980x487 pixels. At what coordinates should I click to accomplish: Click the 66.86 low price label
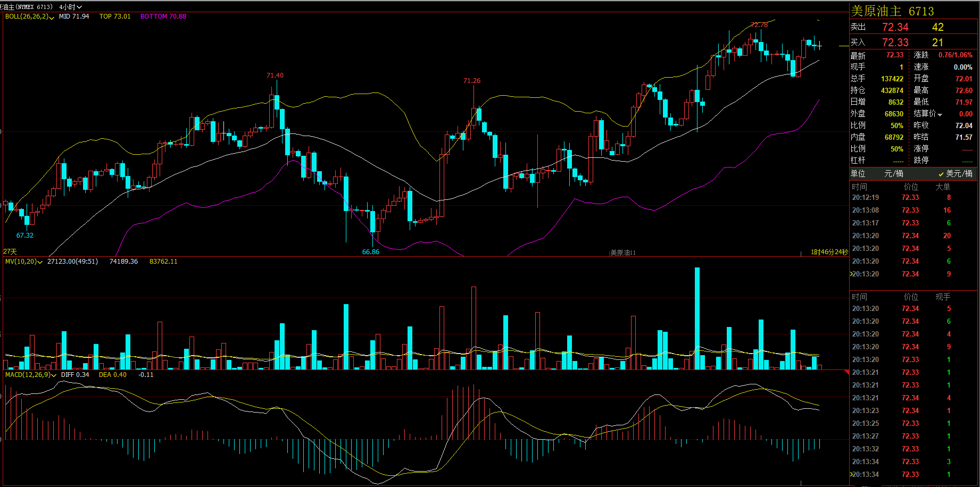click(370, 252)
